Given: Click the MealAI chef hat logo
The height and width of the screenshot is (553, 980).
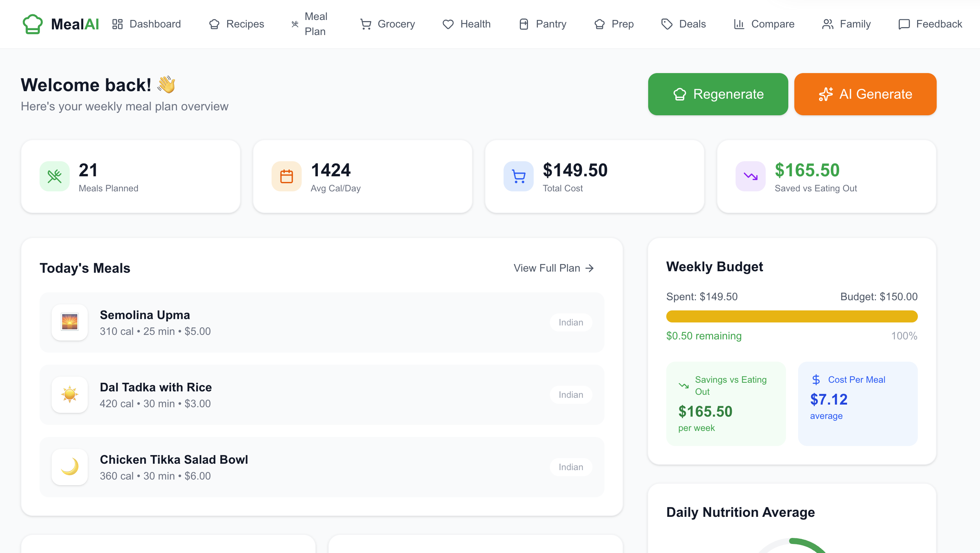Looking at the screenshot, I should click(33, 24).
